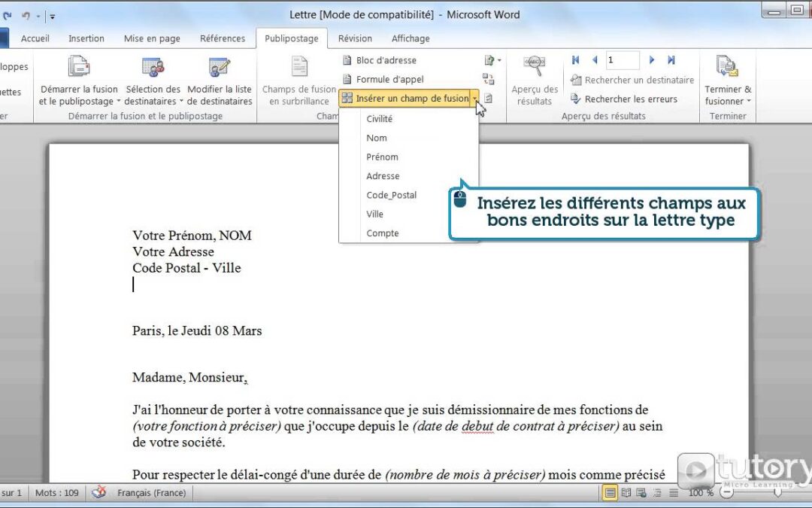Switch to the Insertion tab
This screenshot has height=508, width=812.
(86, 38)
